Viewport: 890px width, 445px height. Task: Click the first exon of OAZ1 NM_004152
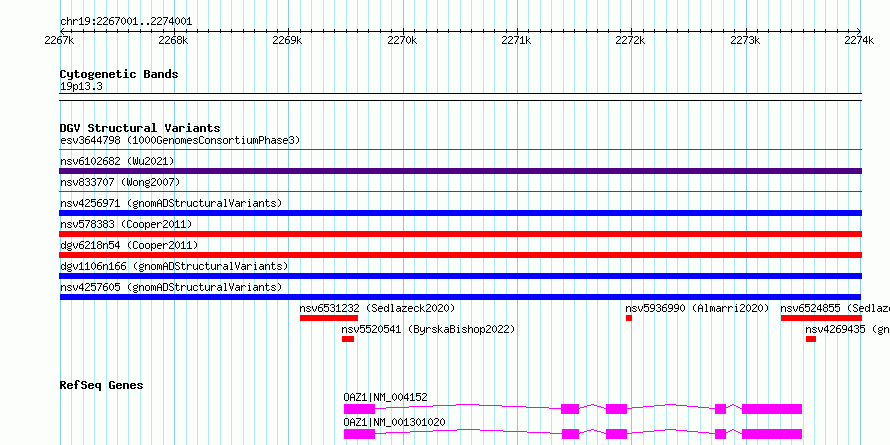click(359, 409)
